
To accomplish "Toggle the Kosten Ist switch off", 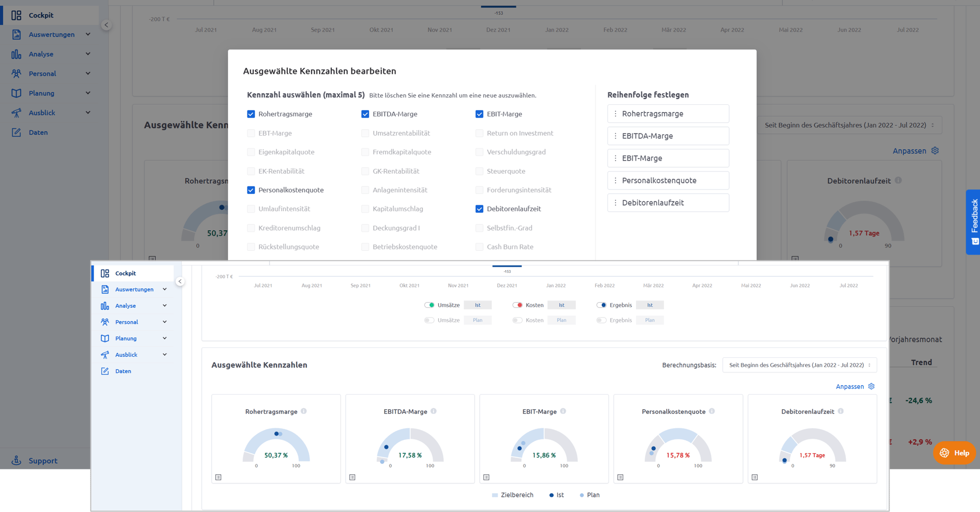I will click(517, 305).
